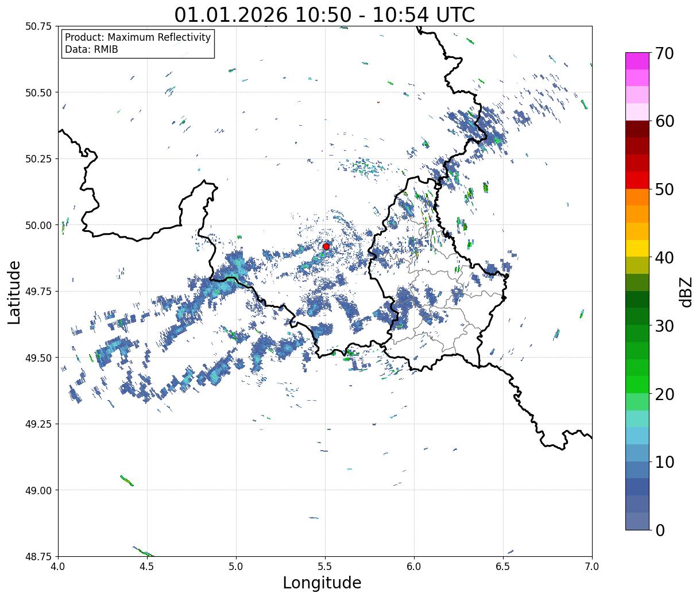Click the latitude tick label 50.50
This screenshot has height=597, width=700.
pyautogui.click(x=38, y=92)
